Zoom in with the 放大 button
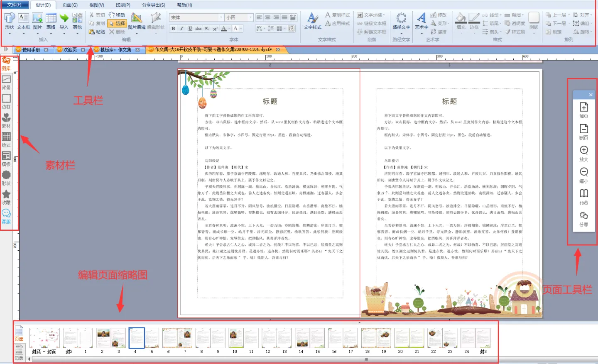 (584, 154)
